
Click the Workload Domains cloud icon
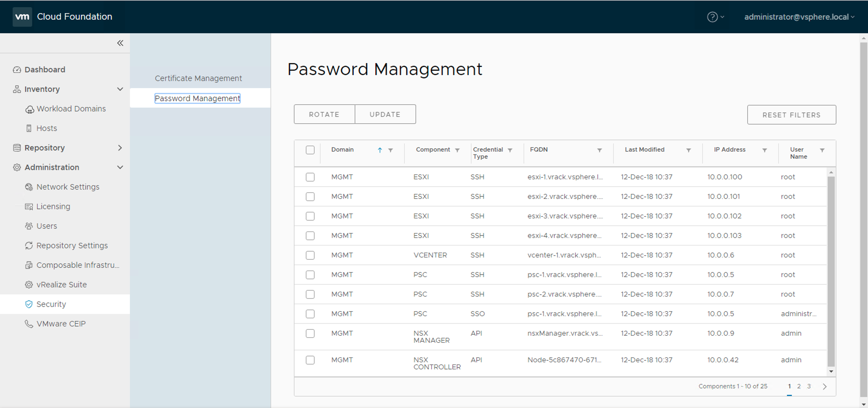point(30,109)
